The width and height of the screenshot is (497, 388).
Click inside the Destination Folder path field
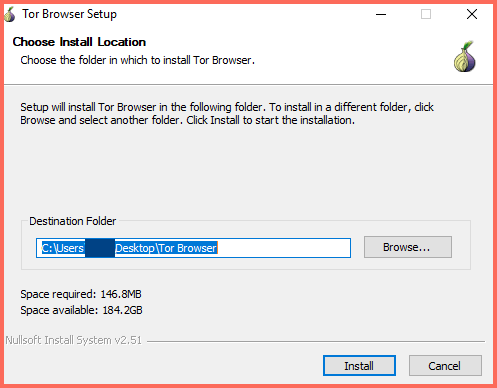click(x=193, y=248)
